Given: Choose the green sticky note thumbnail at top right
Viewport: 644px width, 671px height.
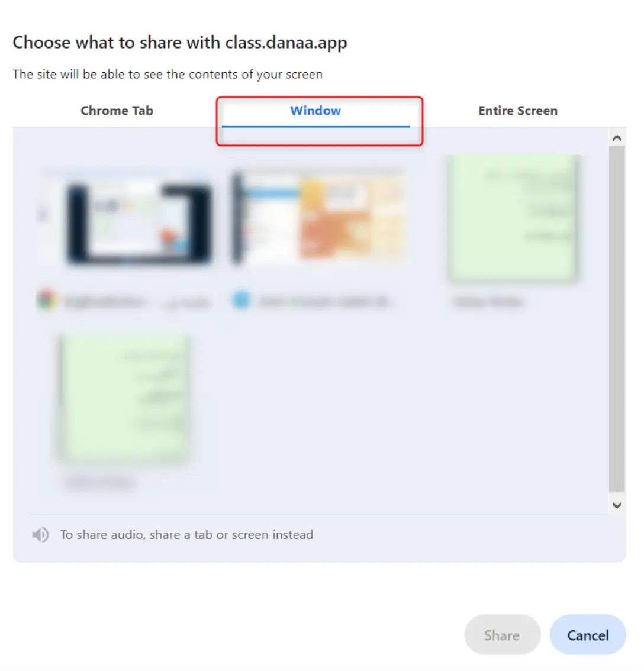Looking at the screenshot, I should click(x=512, y=218).
